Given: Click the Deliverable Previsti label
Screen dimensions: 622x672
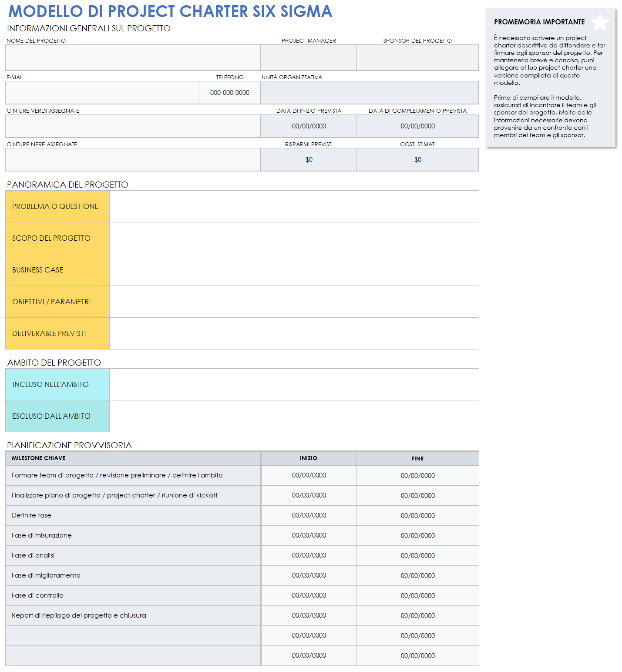Looking at the screenshot, I should coord(57,333).
